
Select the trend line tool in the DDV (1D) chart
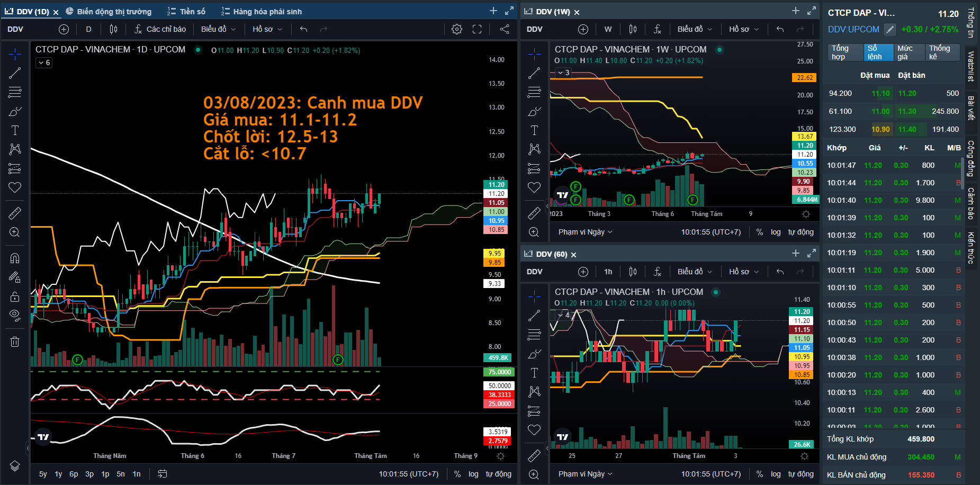coord(15,73)
